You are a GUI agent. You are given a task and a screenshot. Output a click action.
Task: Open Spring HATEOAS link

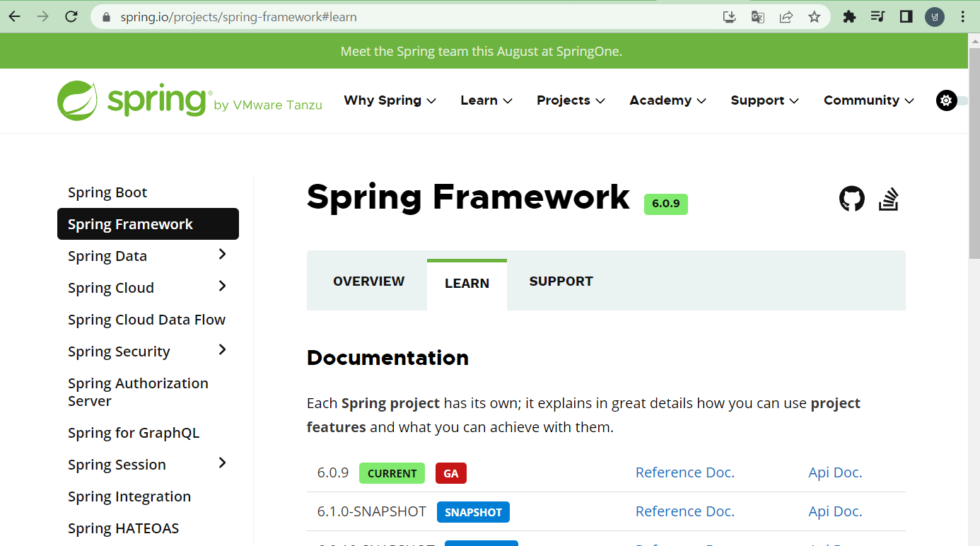pyautogui.click(x=123, y=528)
